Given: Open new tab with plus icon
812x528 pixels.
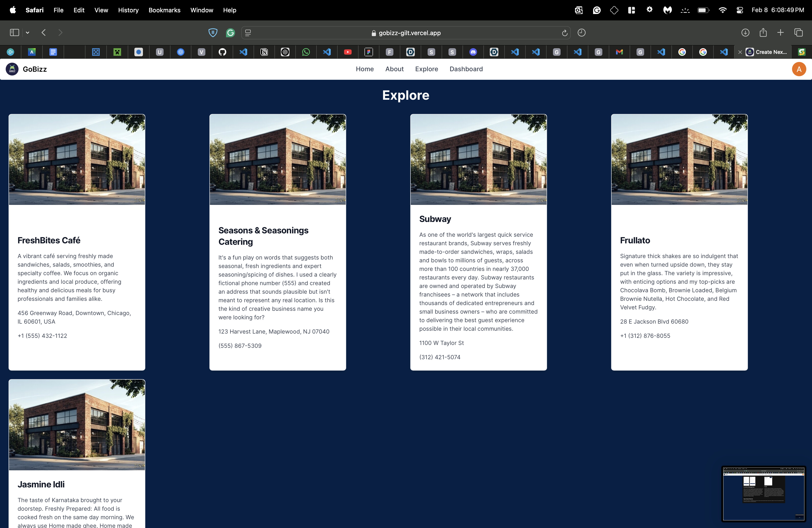Looking at the screenshot, I should pos(780,33).
